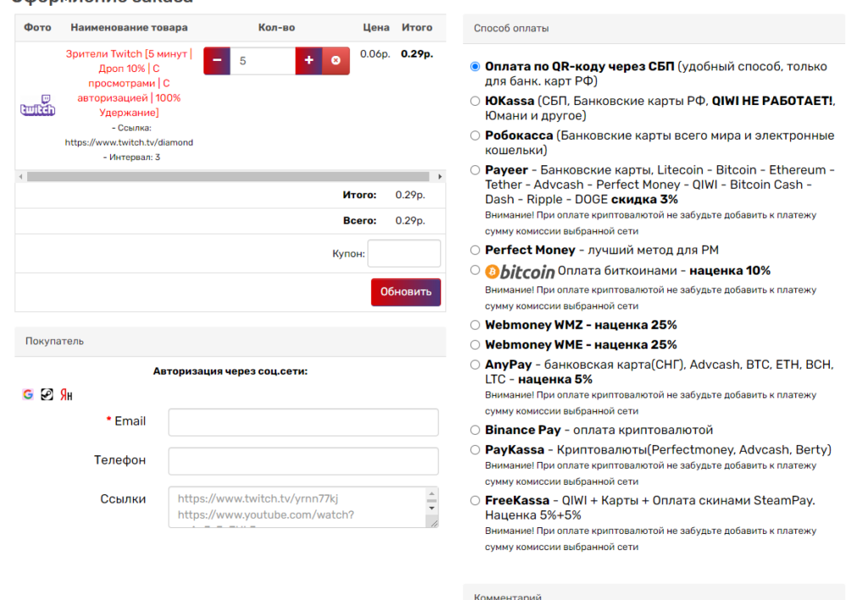Click the QIWI НЕ РАБОТАЕТ! warning text
Screen dimensions: 868x600
coord(772,101)
